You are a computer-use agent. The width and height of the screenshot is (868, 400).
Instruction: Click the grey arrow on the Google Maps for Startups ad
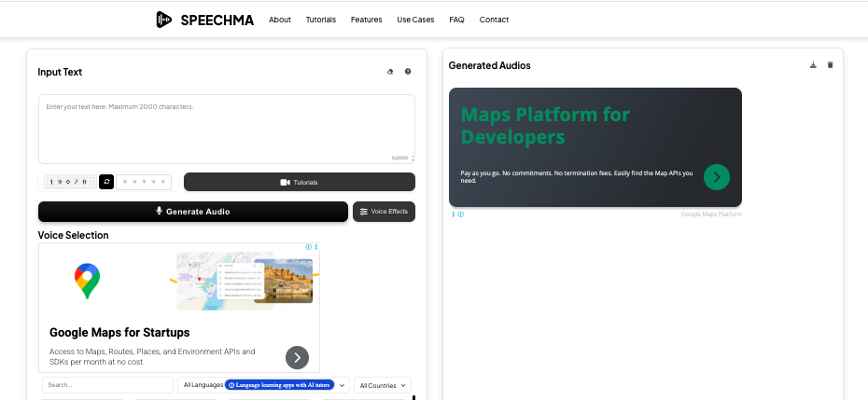point(298,357)
